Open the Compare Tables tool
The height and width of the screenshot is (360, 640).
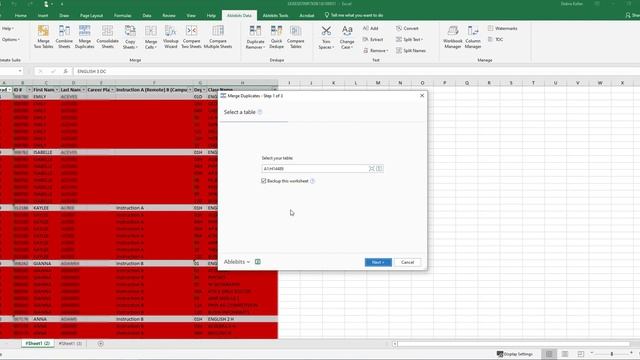[x=296, y=37]
